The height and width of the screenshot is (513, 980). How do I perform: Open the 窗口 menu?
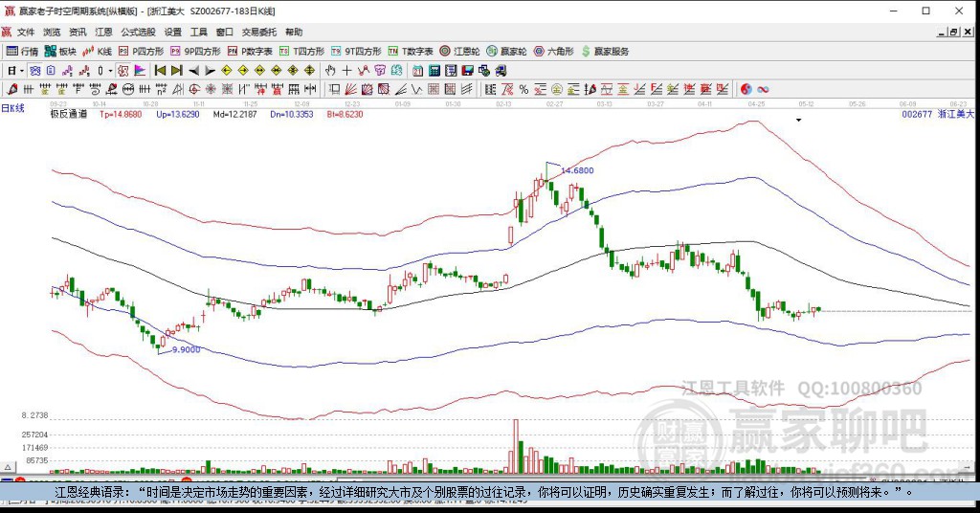point(224,32)
